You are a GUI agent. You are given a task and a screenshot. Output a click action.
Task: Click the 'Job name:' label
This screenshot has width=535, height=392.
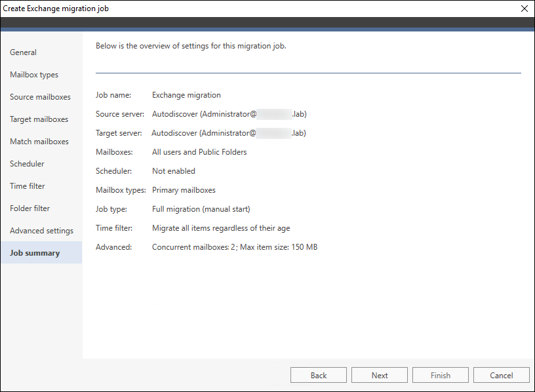pyautogui.click(x=113, y=95)
